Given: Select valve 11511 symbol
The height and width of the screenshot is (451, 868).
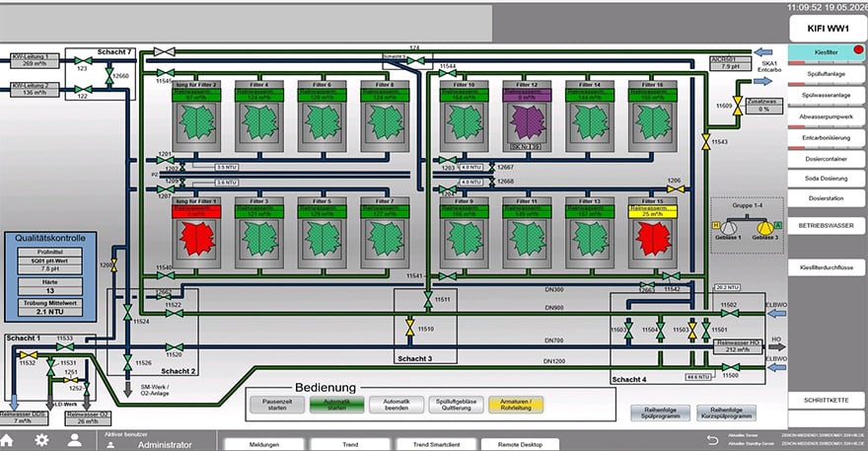Looking at the screenshot, I should pos(428,300).
